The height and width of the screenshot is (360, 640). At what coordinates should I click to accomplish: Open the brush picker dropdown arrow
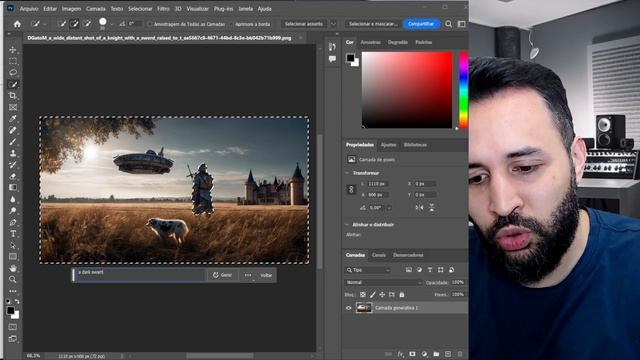pyautogui.click(x=112, y=24)
